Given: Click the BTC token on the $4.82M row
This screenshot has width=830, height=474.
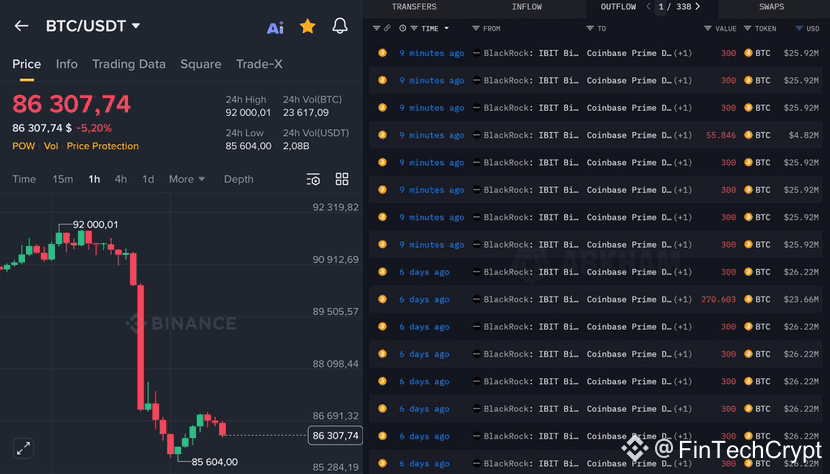Looking at the screenshot, I should (x=757, y=135).
